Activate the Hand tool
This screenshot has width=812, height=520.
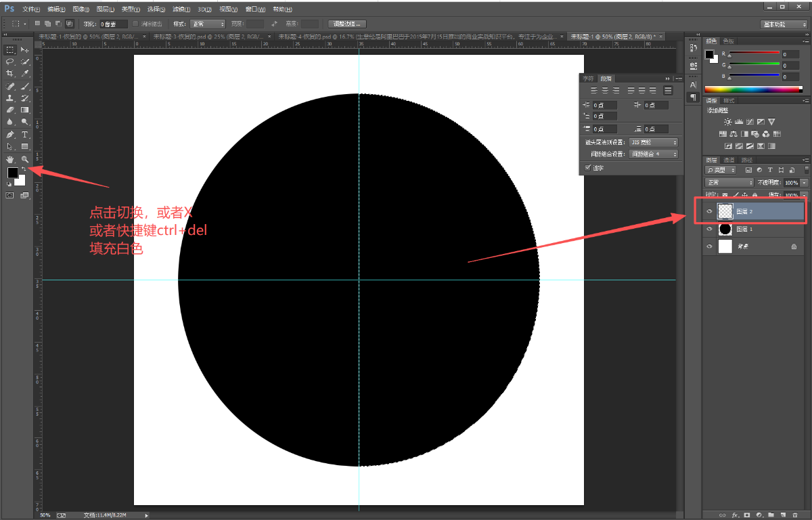pos(10,159)
